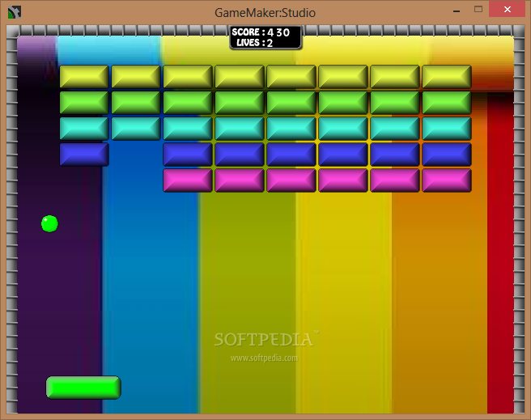The width and height of the screenshot is (531, 420).
Task: Click the rightmost magenta brick
Action: tap(447, 180)
